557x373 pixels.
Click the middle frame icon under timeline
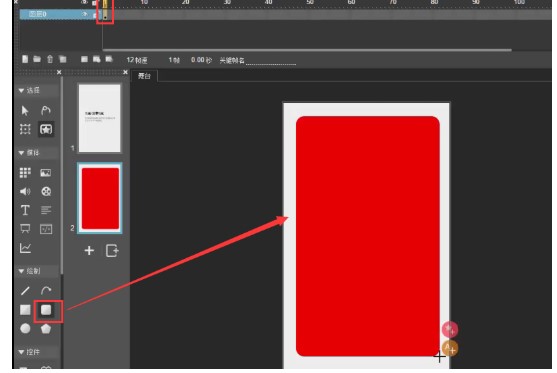coord(96,59)
